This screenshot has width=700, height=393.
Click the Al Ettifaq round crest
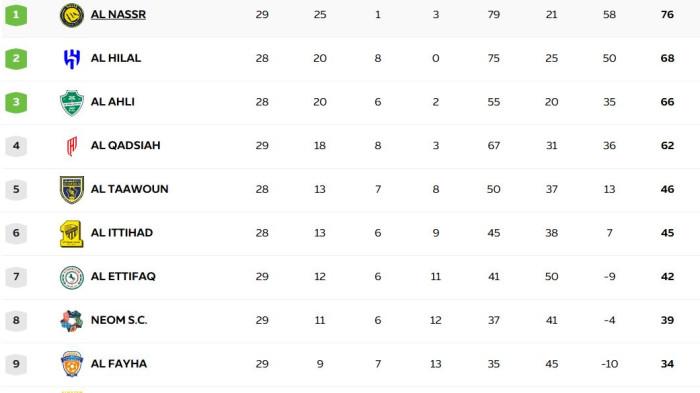71,277
